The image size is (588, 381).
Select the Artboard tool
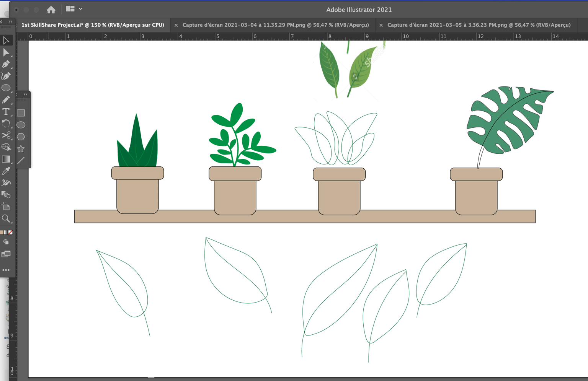pyautogui.click(x=6, y=207)
